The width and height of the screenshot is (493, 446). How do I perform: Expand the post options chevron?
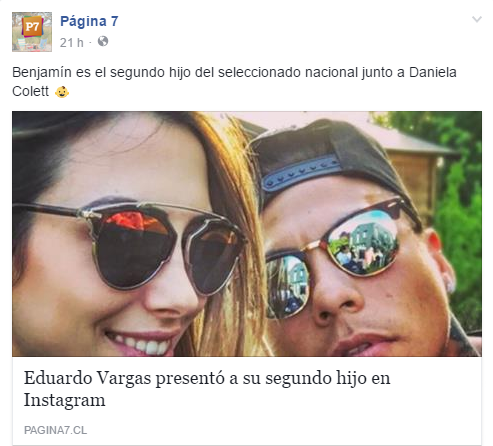477,19
